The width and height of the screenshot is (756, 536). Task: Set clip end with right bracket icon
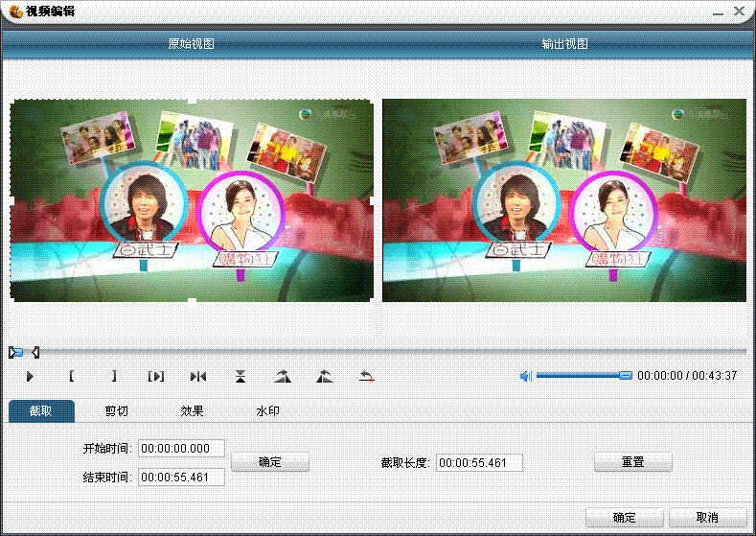coord(114,376)
